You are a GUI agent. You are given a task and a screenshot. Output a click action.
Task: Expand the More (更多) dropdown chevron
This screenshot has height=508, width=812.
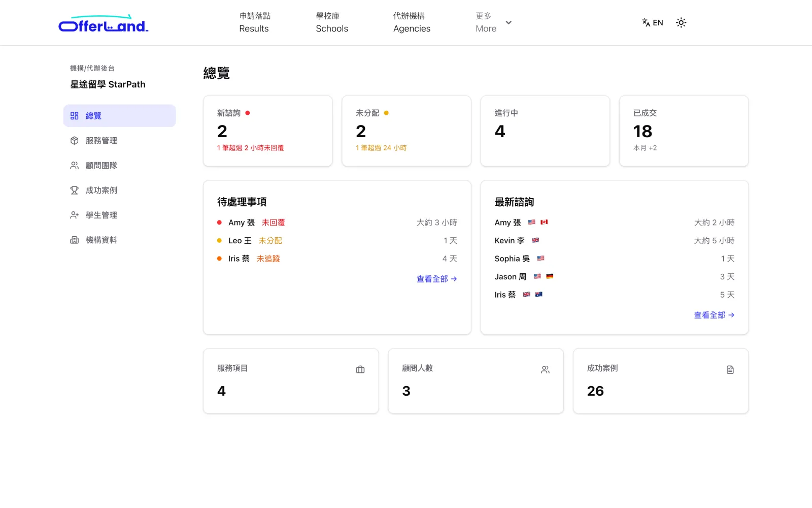point(509,22)
